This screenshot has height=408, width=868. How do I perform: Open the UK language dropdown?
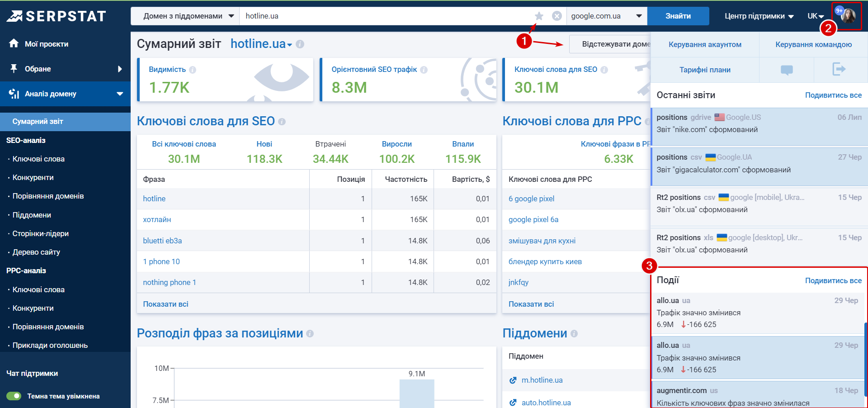pyautogui.click(x=816, y=16)
